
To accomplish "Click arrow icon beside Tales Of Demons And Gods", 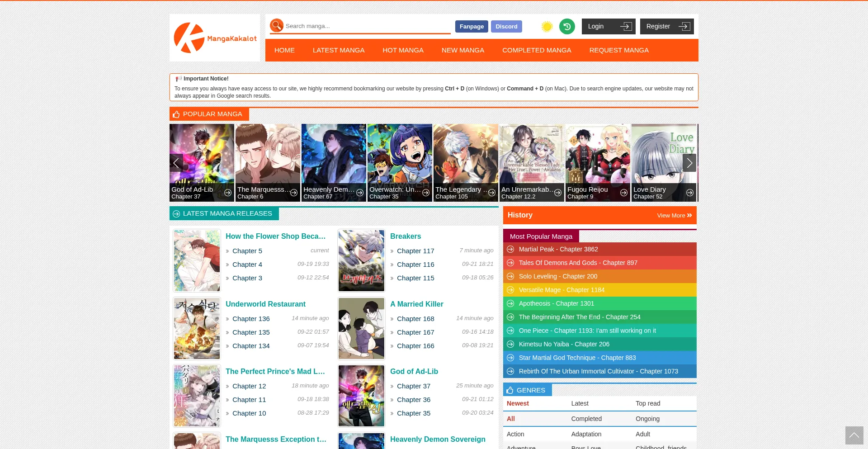I will [510, 263].
